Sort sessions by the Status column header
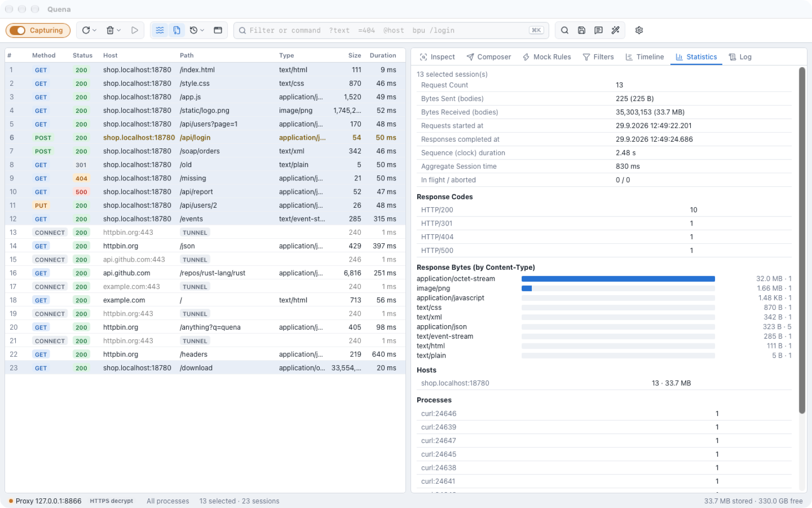The width and height of the screenshot is (812, 508). (x=82, y=55)
